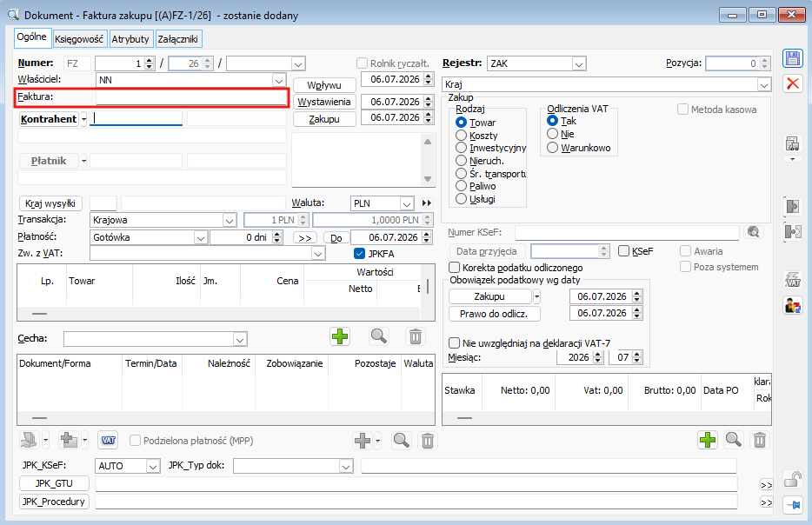Click the JPK_Procedury button

[54, 502]
